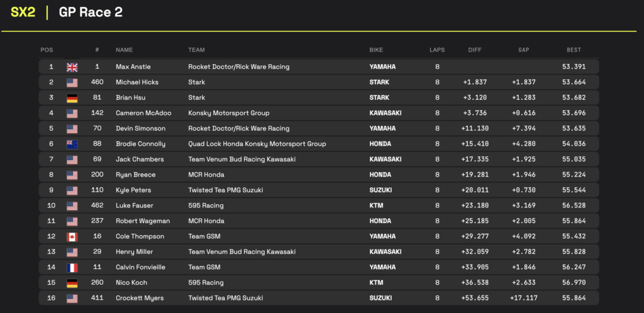Click the US flag beside Jack Chambers
The image size is (644, 313).
[72, 160]
